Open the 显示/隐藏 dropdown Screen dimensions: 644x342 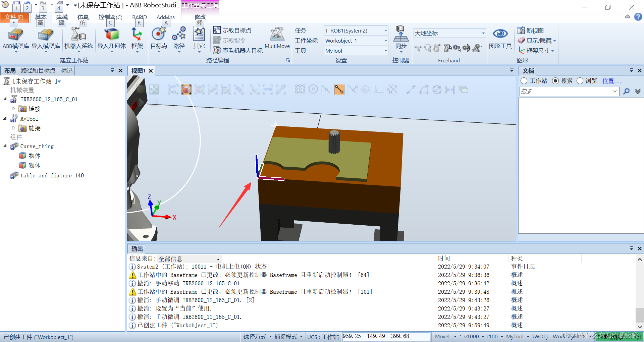(537, 41)
